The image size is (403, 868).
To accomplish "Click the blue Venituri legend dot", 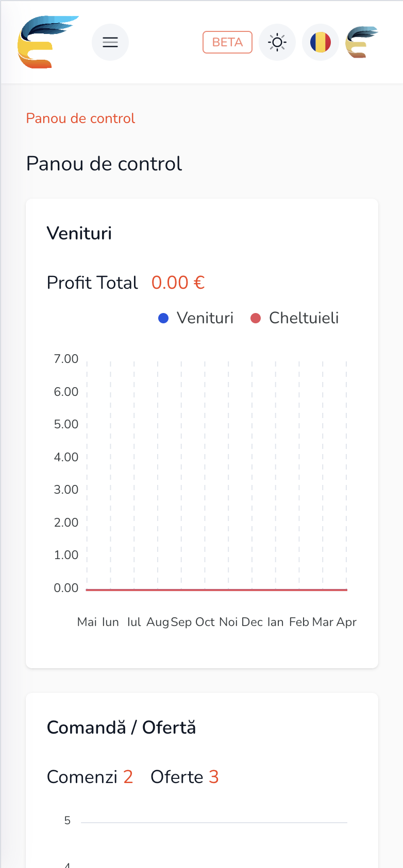I will (163, 318).
